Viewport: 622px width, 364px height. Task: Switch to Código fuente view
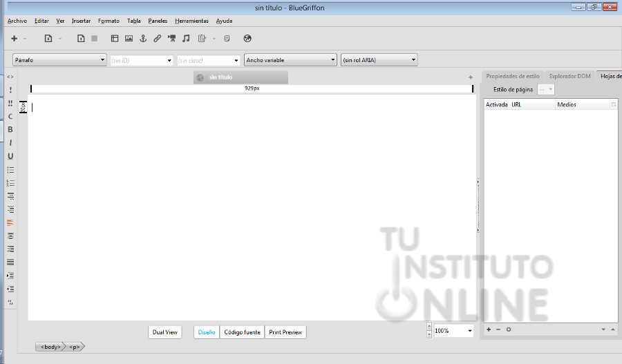pyautogui.click(x=242, y=332)
